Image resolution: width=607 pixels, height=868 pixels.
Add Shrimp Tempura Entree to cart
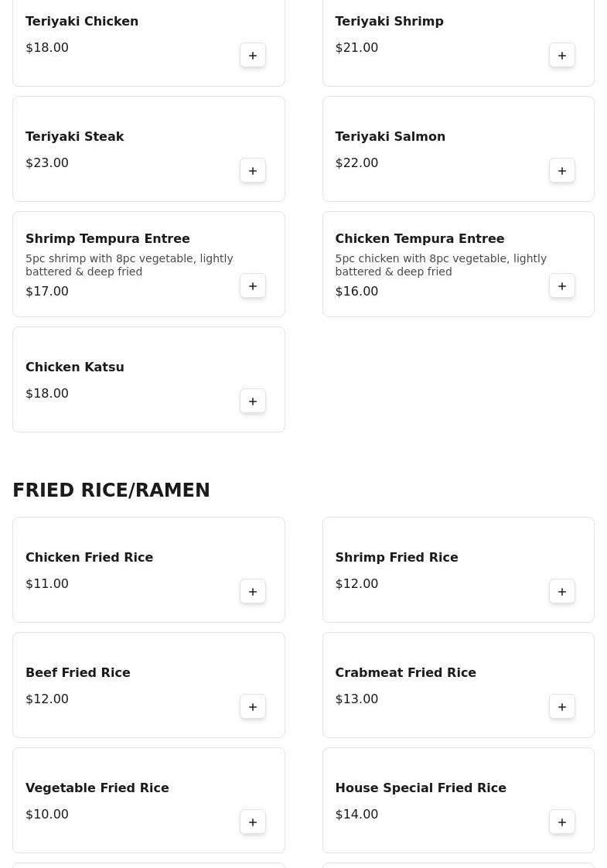(253, 286)
